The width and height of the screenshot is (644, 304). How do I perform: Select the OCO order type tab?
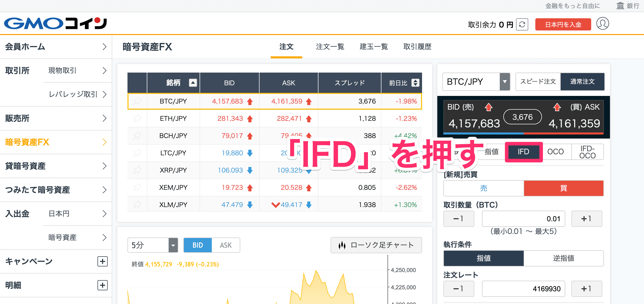[x=556, y=152]
